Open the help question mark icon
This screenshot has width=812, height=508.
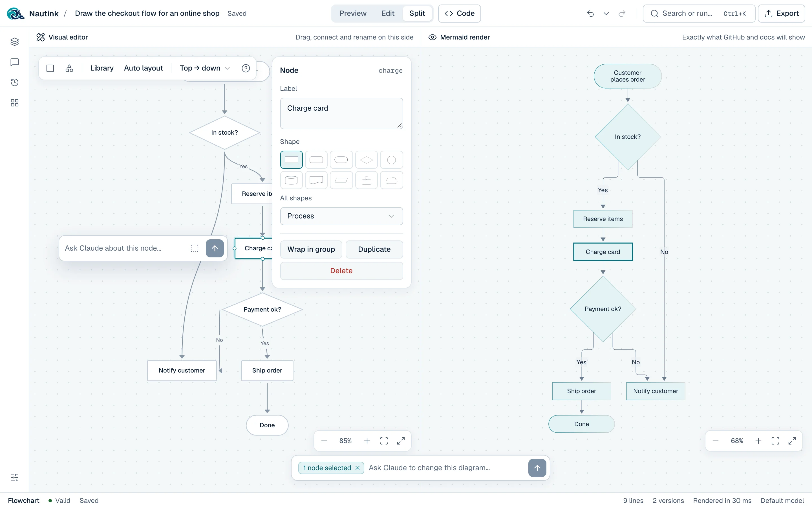click(246, 68)
